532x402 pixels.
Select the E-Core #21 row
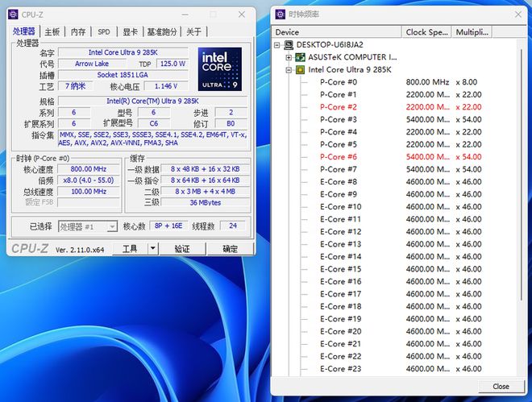point(401,344)
